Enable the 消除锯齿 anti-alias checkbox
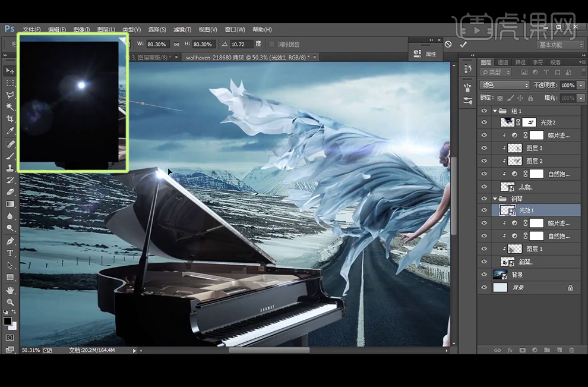 pos(272,44)
